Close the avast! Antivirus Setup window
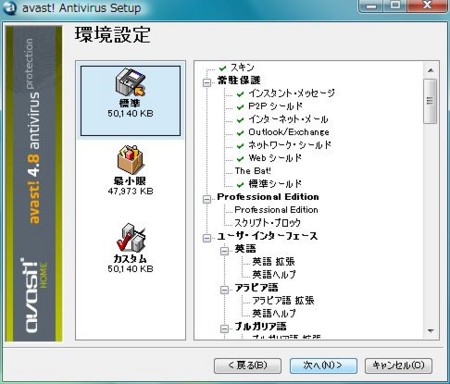 coord(427,6)
